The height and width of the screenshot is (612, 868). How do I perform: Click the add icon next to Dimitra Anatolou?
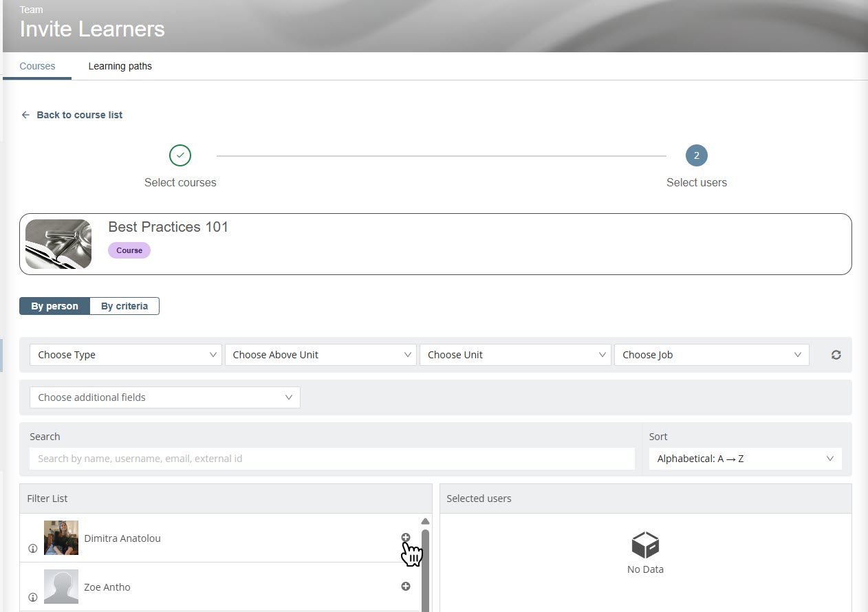tap(406, 538)
